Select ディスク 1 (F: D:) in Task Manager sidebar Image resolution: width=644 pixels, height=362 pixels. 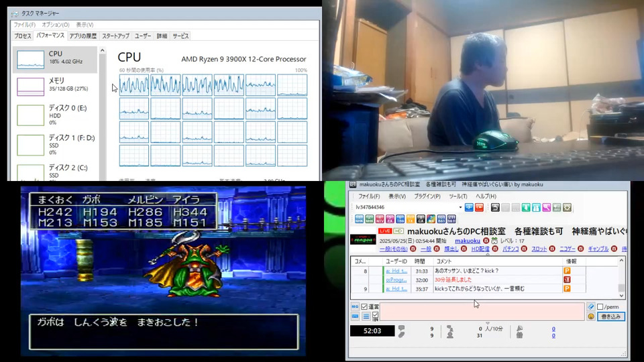pyautogui.click(x=55, y=145)
